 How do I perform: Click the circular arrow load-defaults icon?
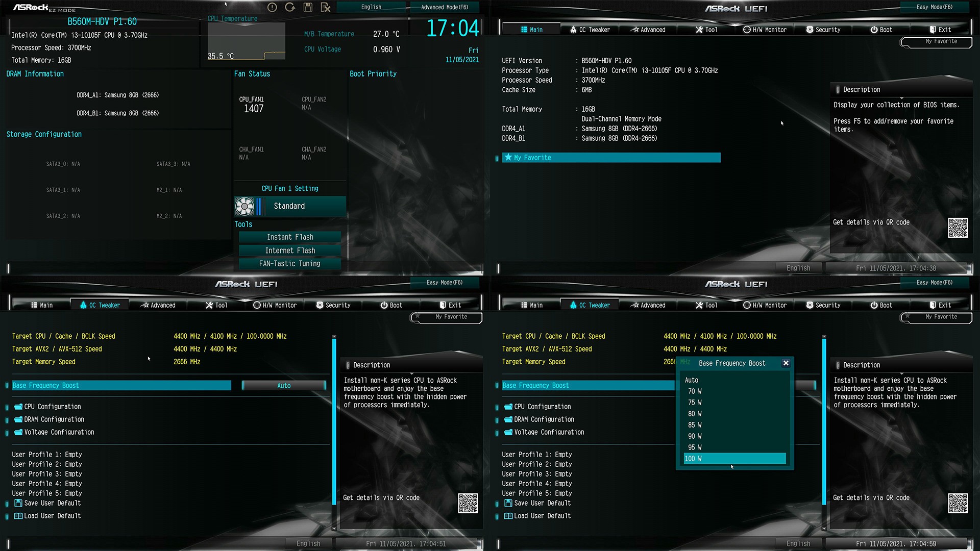(x=290, y=7)
